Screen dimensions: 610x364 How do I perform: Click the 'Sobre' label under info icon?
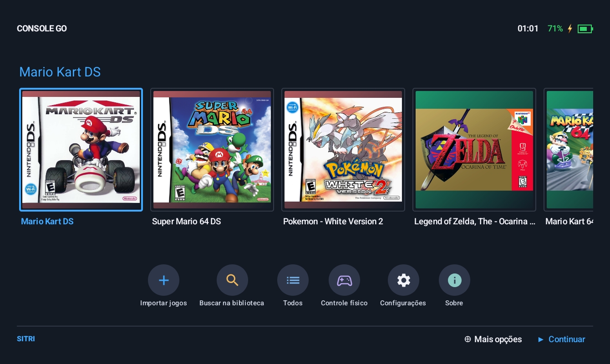(454, 303)
